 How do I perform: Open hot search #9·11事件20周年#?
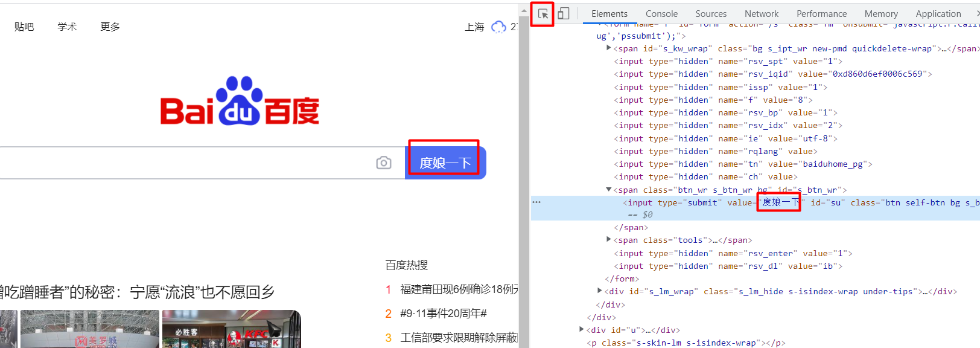(x=444, y=313)
